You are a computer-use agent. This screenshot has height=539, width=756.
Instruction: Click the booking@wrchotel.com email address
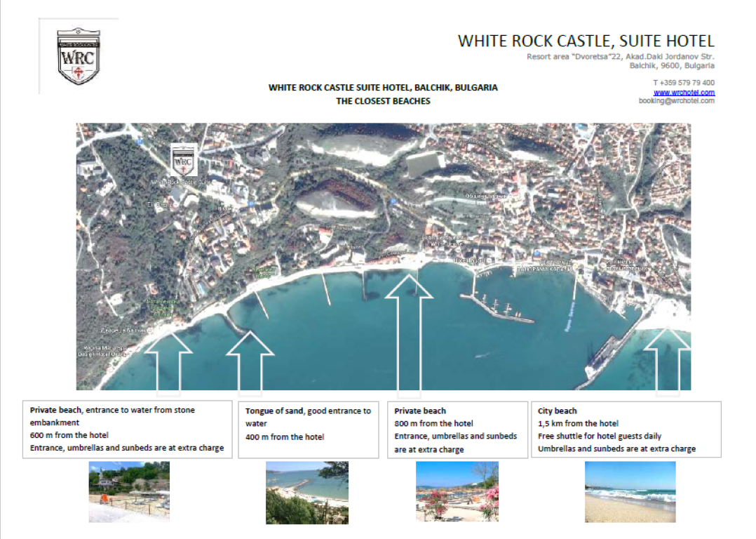click(x=677, y=101)
